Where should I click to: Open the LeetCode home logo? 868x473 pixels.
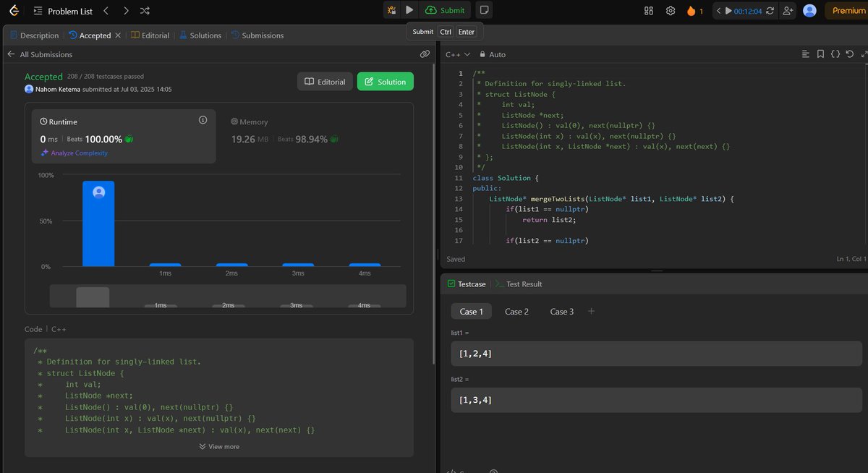[x=15, y=11]
